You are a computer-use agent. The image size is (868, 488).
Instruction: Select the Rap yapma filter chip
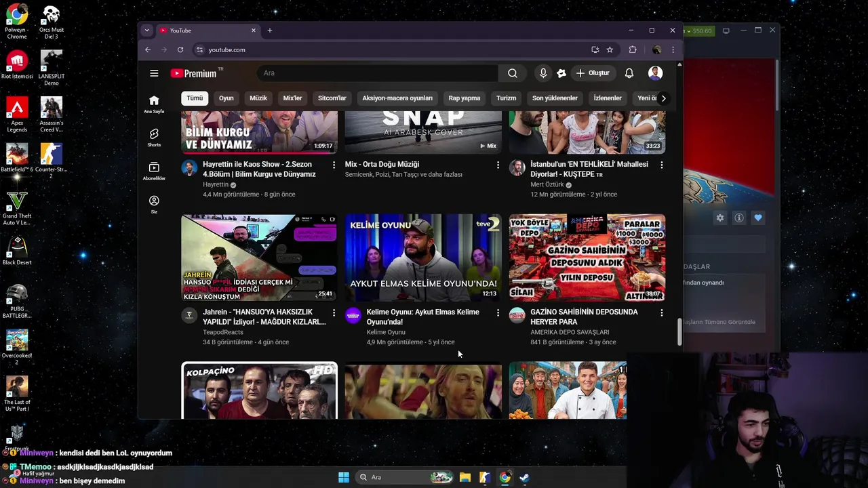(465, 98)
